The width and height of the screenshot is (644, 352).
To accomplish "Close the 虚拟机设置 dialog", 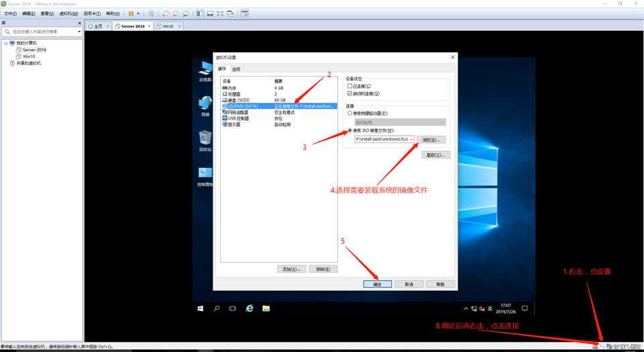I will 453,57.
